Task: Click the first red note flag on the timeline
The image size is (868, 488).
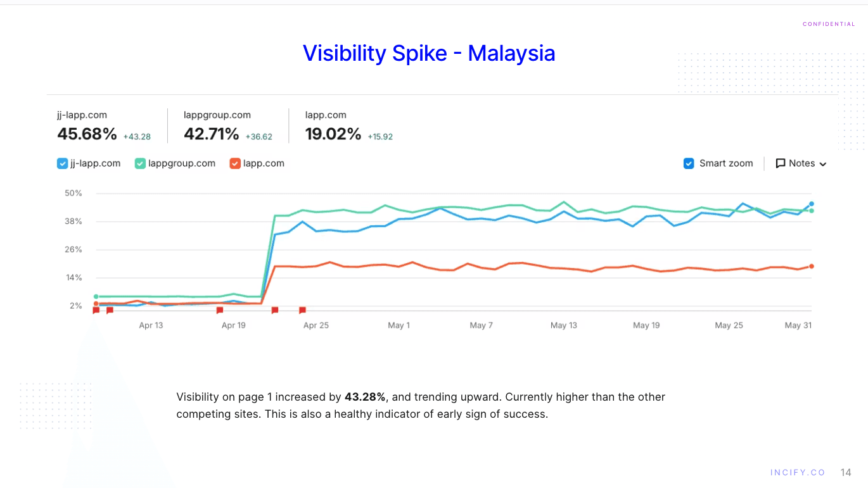Action: (x=96, y=310)
